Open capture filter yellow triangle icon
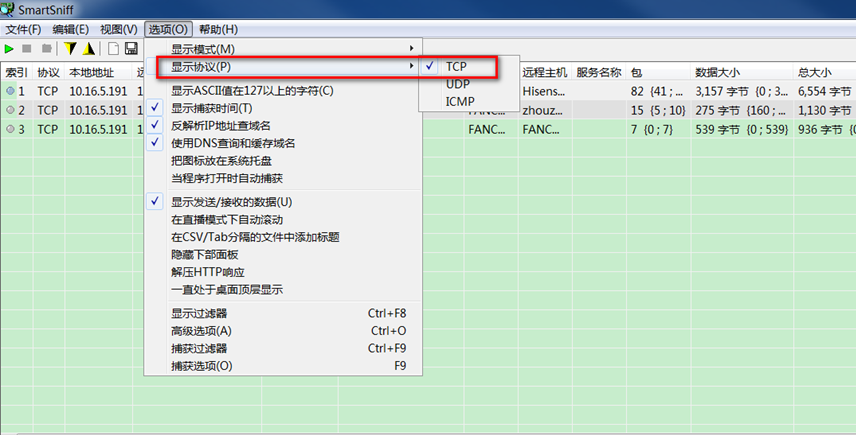The height and width of the screenshot is (435, 856). (x=89, y=49)
